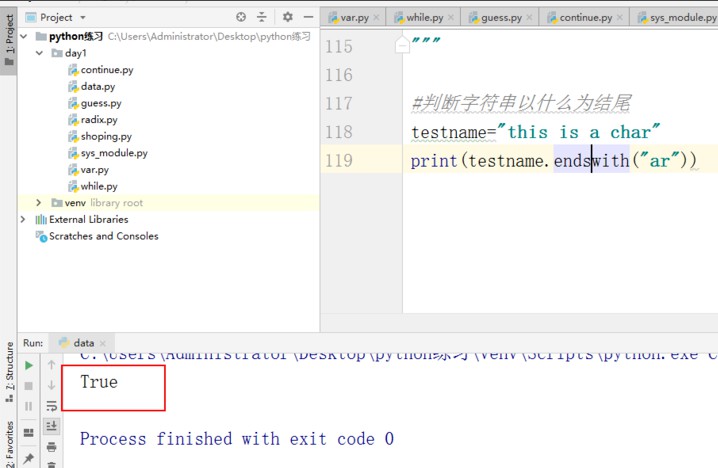Close the continue.py tab
The width and height of the screenshot is (718, 468).
[x=620, y=17]
